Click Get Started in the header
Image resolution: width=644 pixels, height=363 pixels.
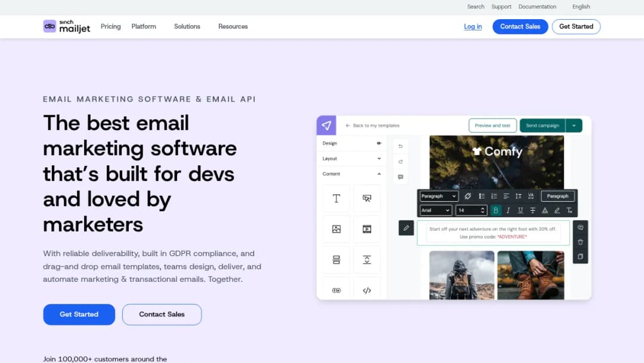(576, 26)
